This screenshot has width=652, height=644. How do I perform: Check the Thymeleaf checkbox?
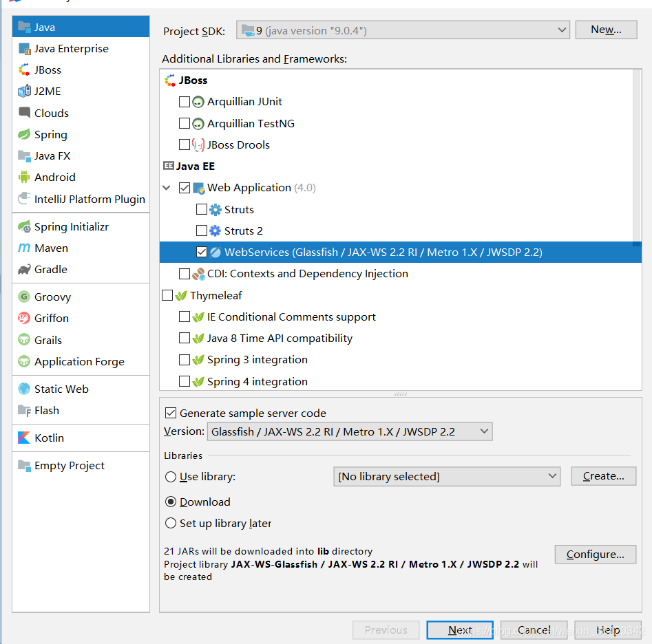tap(167, 295)
